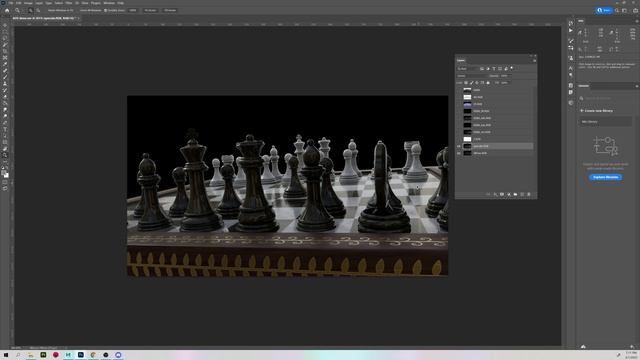Select the Lasso tool

[x=5, y=38]
